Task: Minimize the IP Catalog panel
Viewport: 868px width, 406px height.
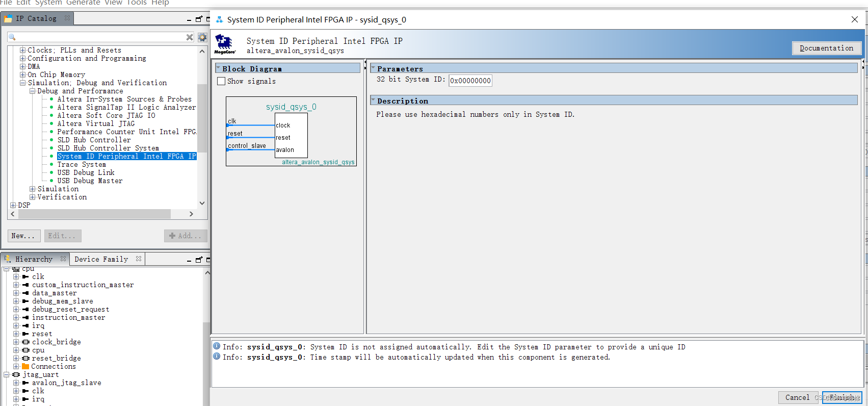Action: pos(189,19)
